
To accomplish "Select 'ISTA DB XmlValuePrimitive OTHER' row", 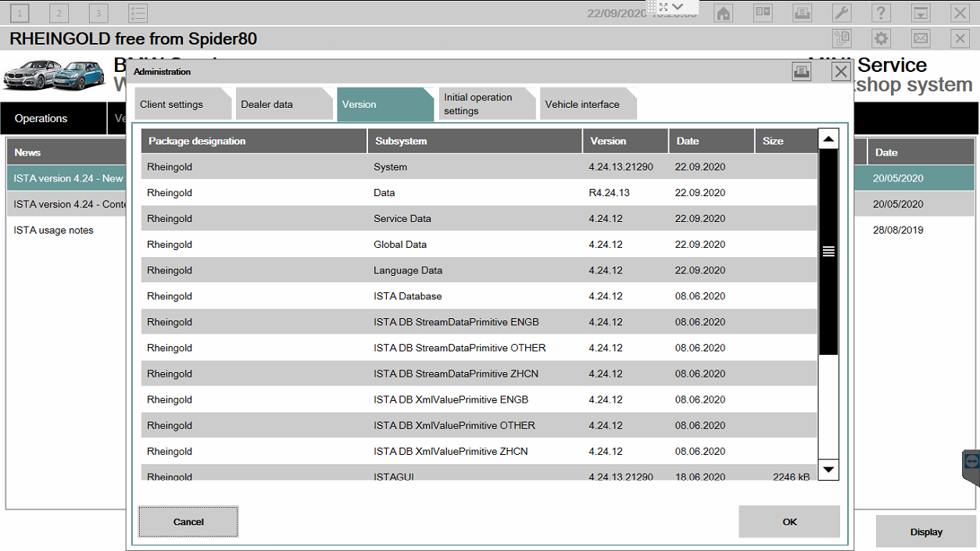I will [479, 424].
